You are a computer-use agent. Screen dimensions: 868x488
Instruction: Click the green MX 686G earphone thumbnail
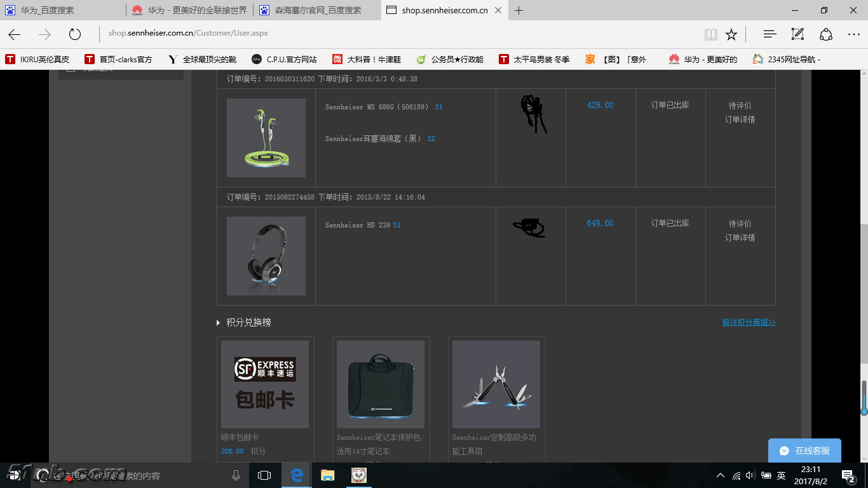(x=266, y=138)
